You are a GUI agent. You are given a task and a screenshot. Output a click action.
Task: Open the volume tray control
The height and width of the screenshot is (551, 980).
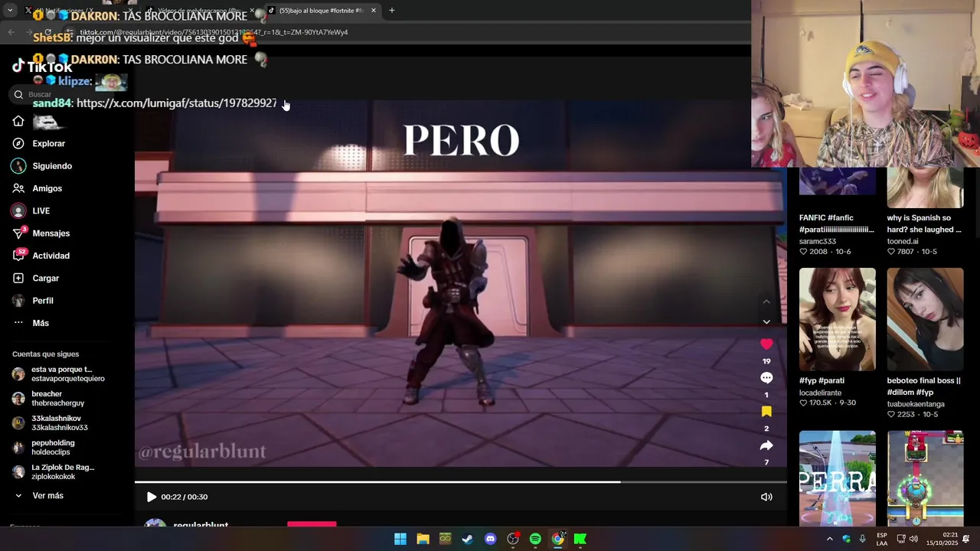tap(913, 540)
